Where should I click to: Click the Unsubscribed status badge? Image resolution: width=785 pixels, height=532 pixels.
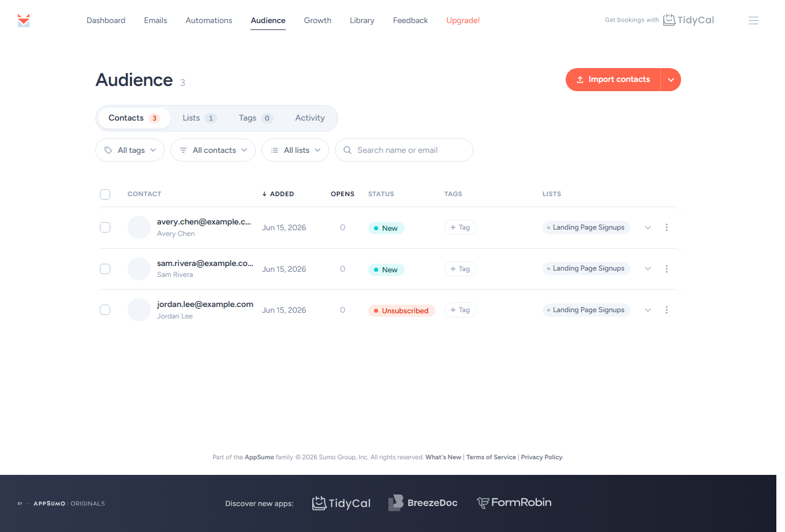tap(402, 310)
